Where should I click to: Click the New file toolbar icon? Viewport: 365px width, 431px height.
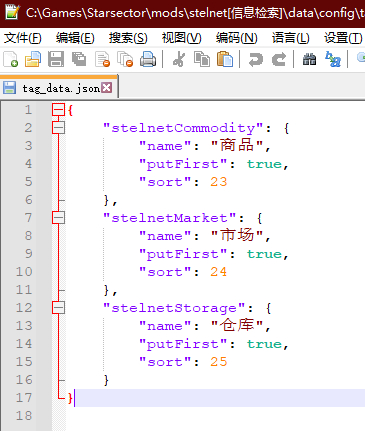click(x=10, y=59)
